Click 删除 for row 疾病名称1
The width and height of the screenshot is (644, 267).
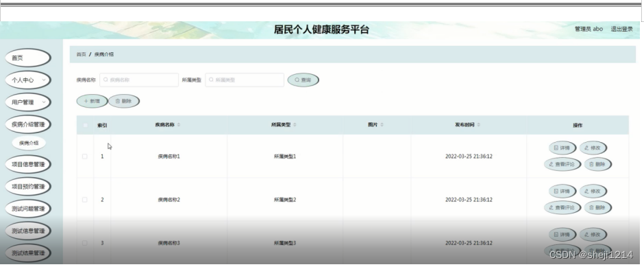pyautogui.click(x=597, y=164)
